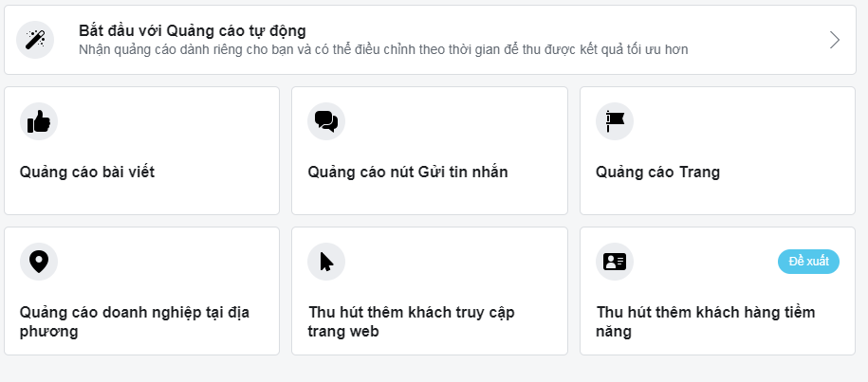868x382 pixels.
Task: Click the thumbs-up icon for post ads
Action: pos(39,121)
